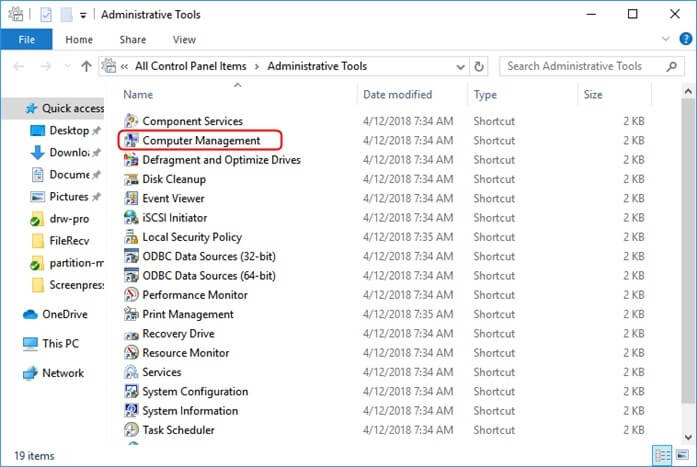Click the scrollbar down arrow
Screen dimensions: 697x467
tap(688, 437)
